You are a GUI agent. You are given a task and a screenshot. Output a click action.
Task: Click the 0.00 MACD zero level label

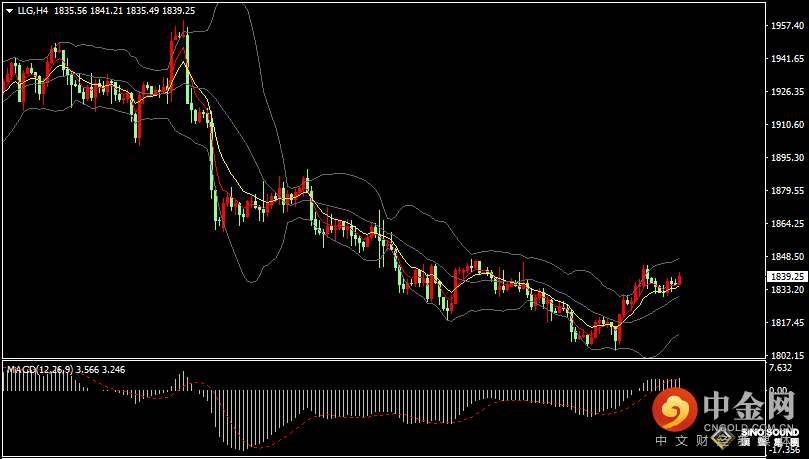[780, 390]
